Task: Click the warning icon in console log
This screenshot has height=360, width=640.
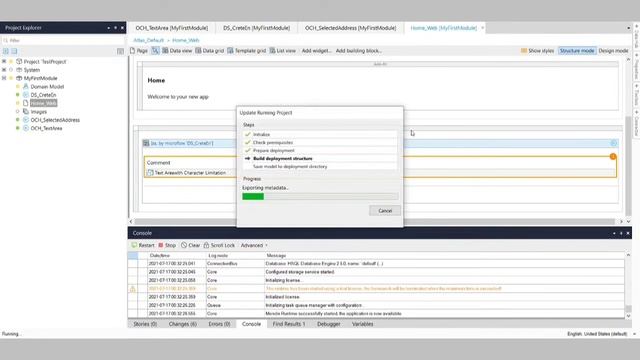Action: [x=133, y=289]
